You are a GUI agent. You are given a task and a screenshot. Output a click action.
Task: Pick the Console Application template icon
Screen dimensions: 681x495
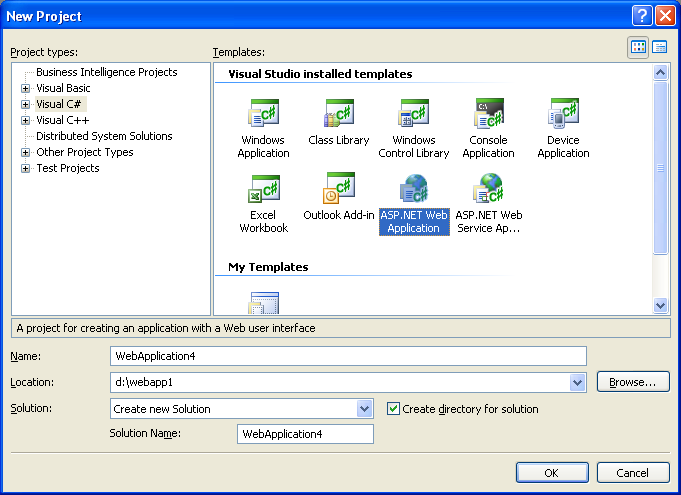click(x=489, y=114)
